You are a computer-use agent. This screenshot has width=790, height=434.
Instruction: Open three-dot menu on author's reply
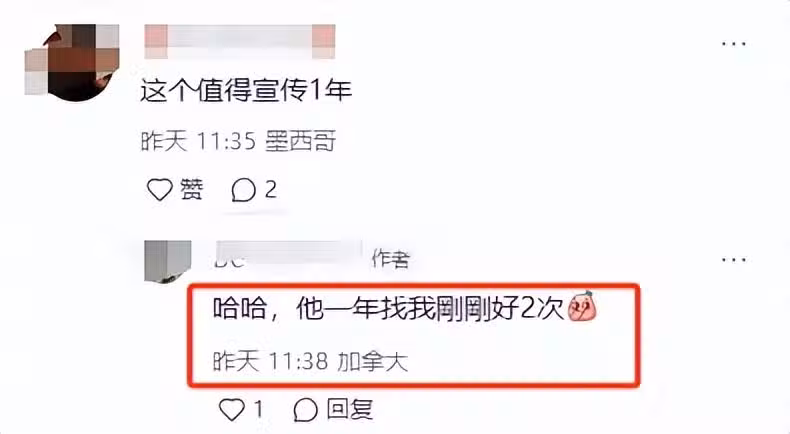point(734,260)
